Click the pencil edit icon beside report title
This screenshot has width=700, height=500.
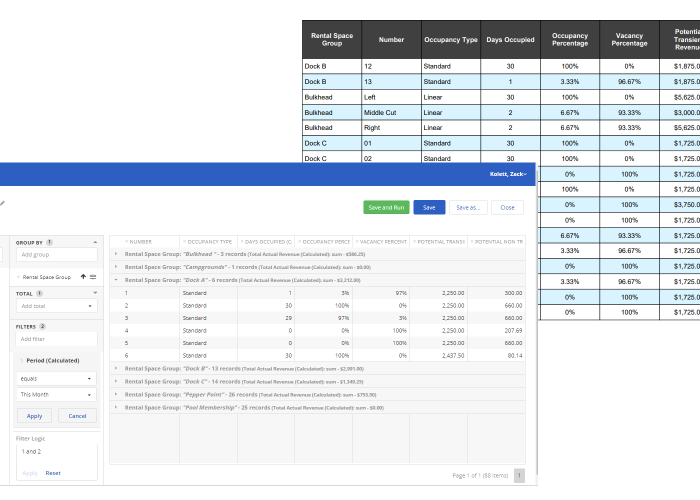coord(2,204)
